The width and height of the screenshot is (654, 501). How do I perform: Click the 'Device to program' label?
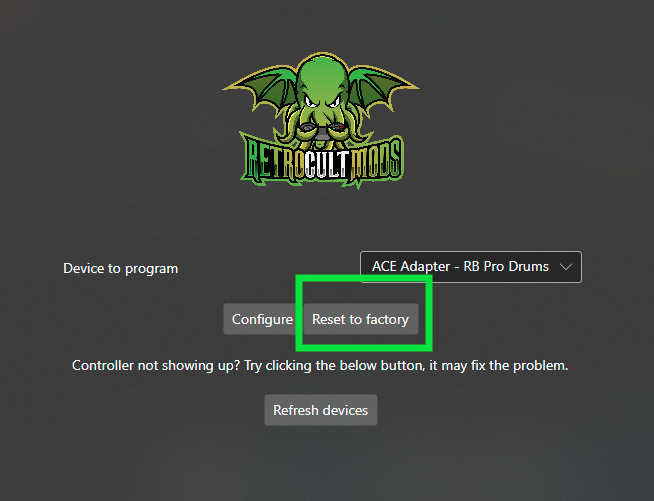[121, 268]
